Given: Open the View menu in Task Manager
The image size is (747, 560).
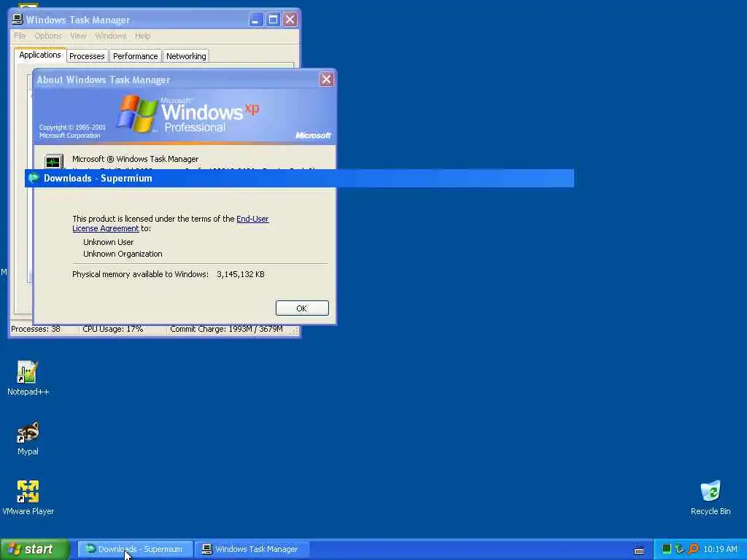Looking at the screenshot, I should [78, 36].
